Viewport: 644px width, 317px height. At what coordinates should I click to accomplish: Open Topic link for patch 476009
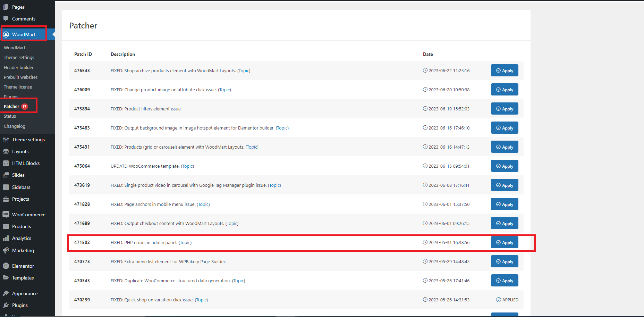tap(224, 90)
